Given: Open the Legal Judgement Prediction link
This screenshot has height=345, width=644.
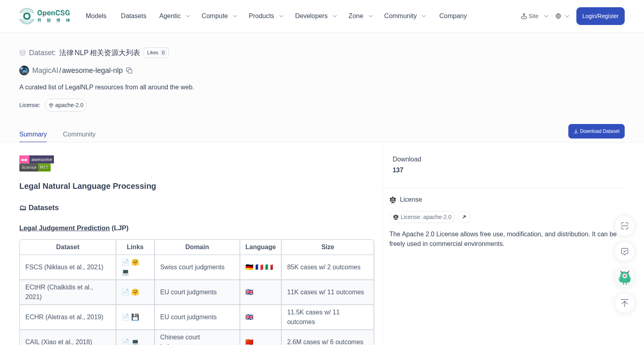Looking at the screenshot, I should [64, 228].
